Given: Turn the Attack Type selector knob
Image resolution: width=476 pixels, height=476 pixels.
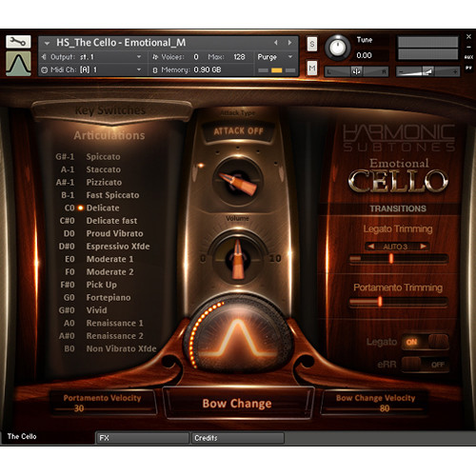Looking at the screenshot, I should 238,182.
